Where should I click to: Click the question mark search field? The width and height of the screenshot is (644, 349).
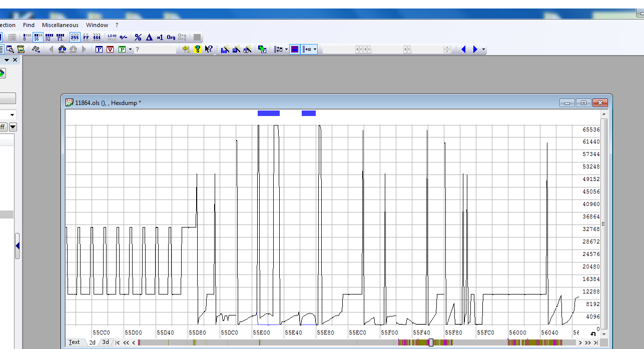click(x=155, y=49)
